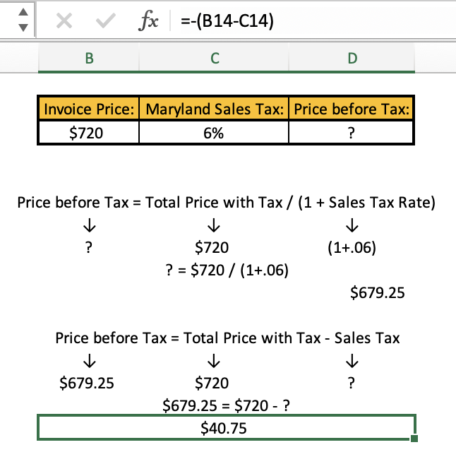Select the column D header
Viewport: 456px width, 476px height.
[x=352, y=58]
